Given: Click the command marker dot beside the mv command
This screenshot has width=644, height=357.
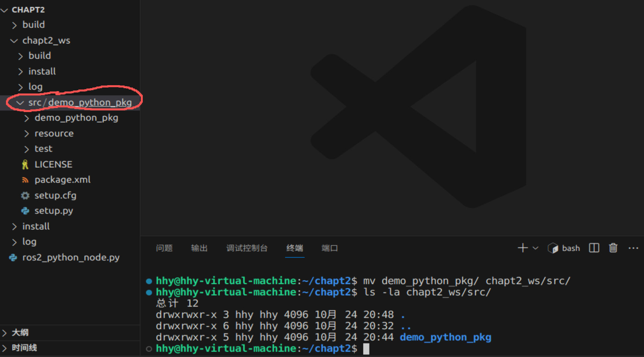Looking at the screenshot, I should tap(149, 281).
